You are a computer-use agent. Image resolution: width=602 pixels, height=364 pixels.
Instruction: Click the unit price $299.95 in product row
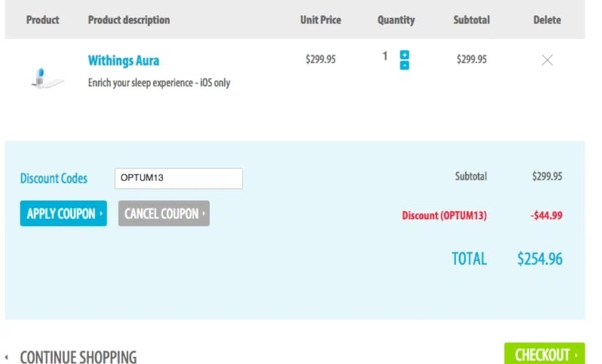320,59
